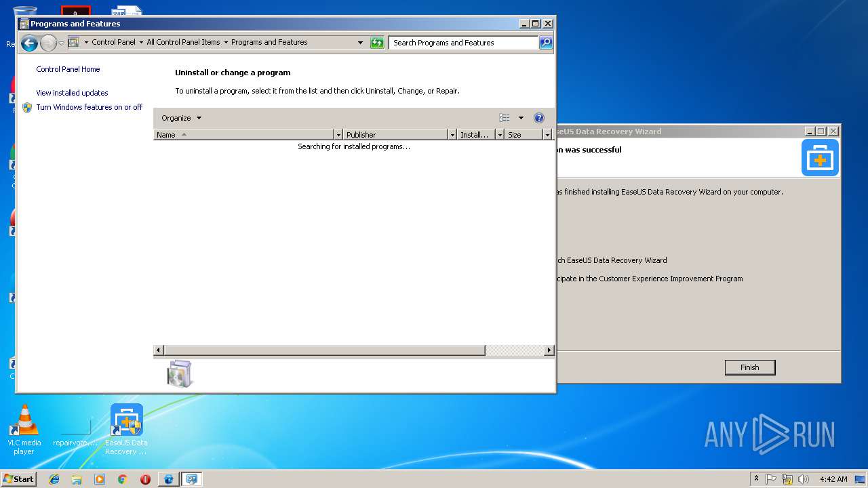Open the view options dropdown arrow
Image resolution: width=868 pixels, height=488 pixels.
[x=521, y=118]
